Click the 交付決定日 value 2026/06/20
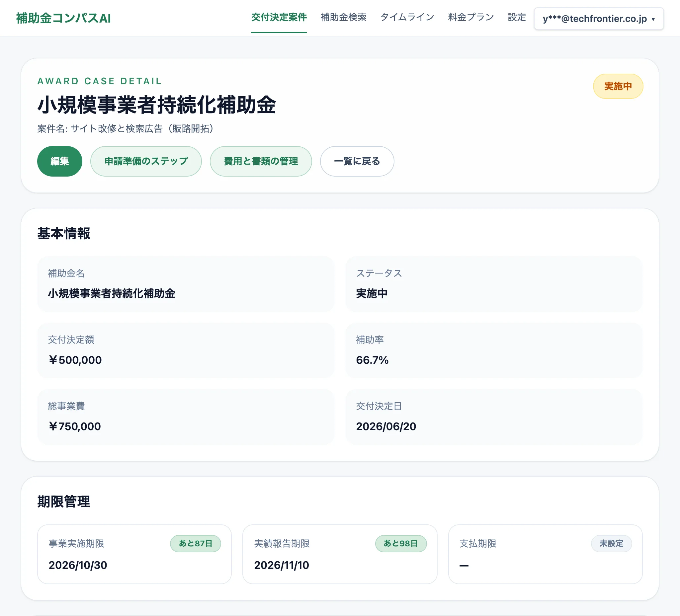 (386, 426)
